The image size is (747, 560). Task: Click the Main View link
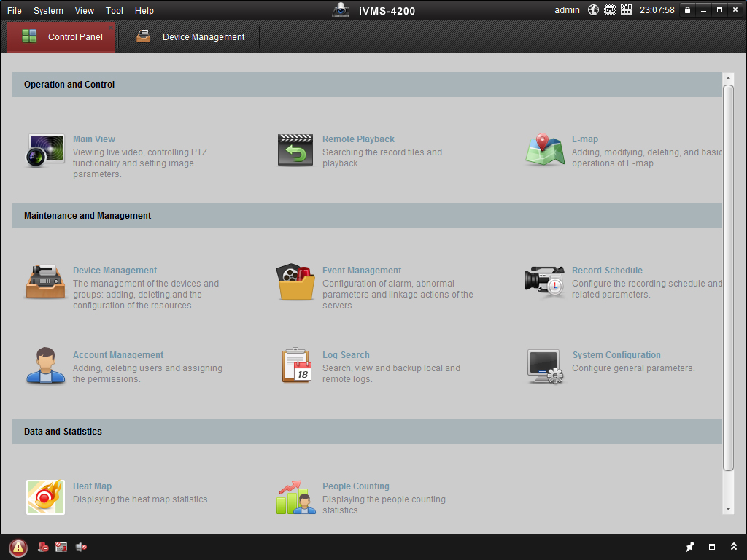click(x=94, y=139)
